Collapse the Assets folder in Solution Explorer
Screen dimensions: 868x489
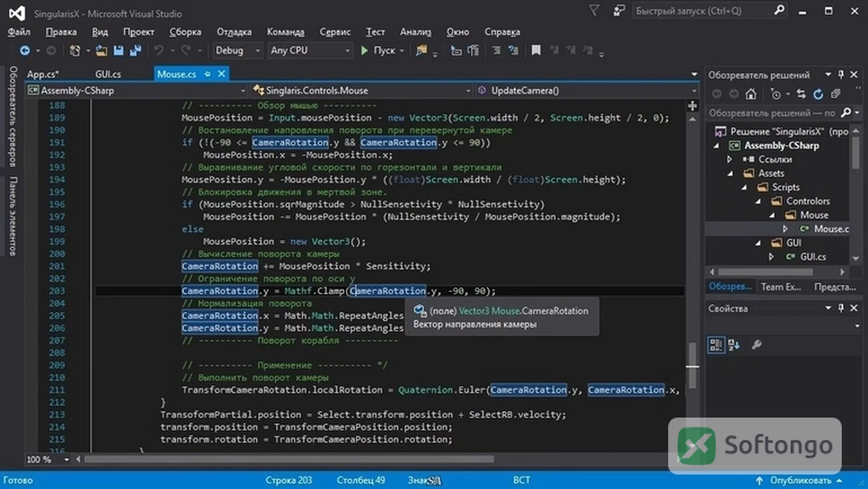(730, 174)
